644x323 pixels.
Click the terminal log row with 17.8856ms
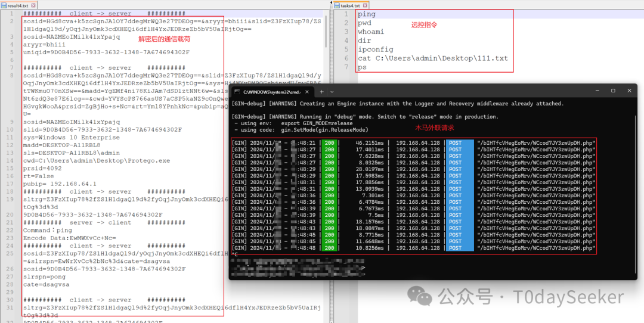(x=414, y=182)
